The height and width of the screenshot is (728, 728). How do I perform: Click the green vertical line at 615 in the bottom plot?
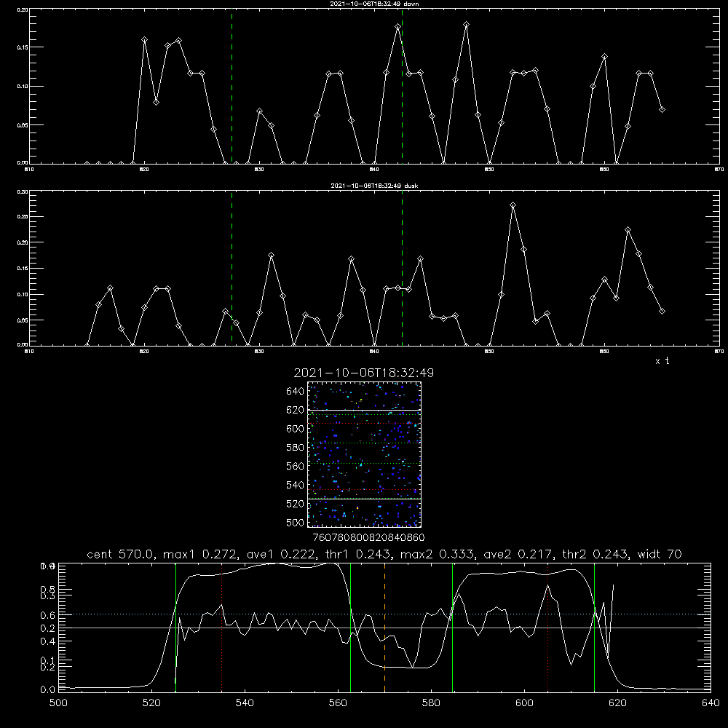(594, 628)
